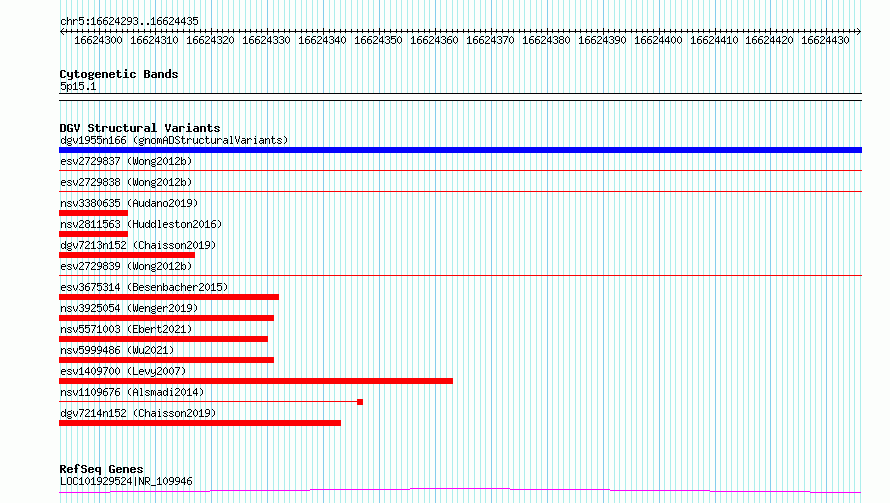Open variant esv2729838 (Wong2012b)
The image size is (890, 503).
[126, 182]
